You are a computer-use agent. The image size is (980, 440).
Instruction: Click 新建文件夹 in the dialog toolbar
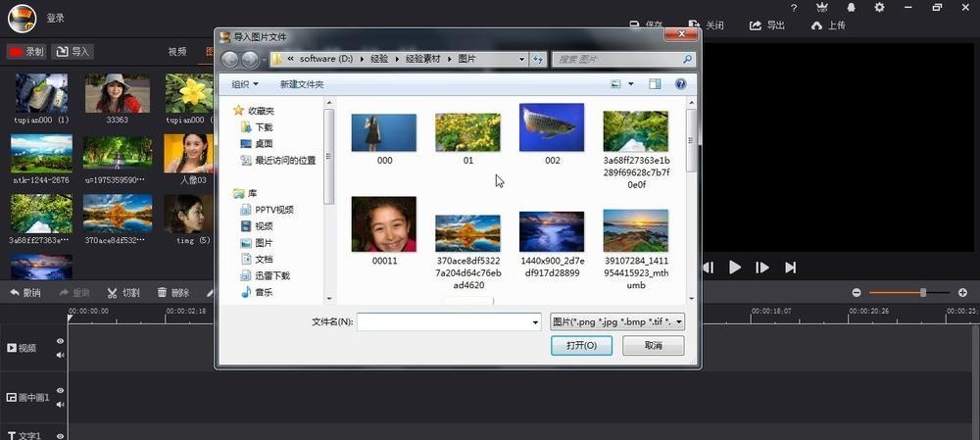(x=302, y=84)
